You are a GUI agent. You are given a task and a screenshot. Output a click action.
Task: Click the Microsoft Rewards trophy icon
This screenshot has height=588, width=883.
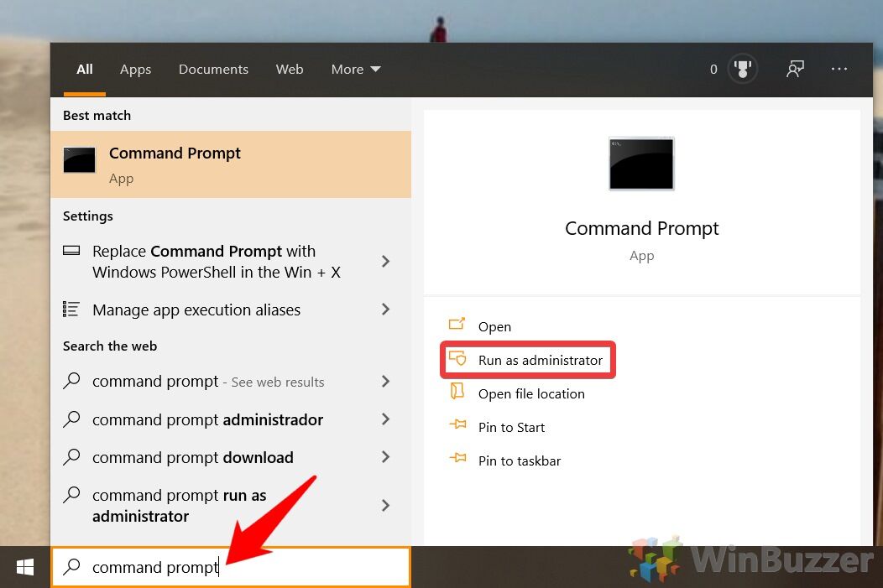[x=742, y=69]
